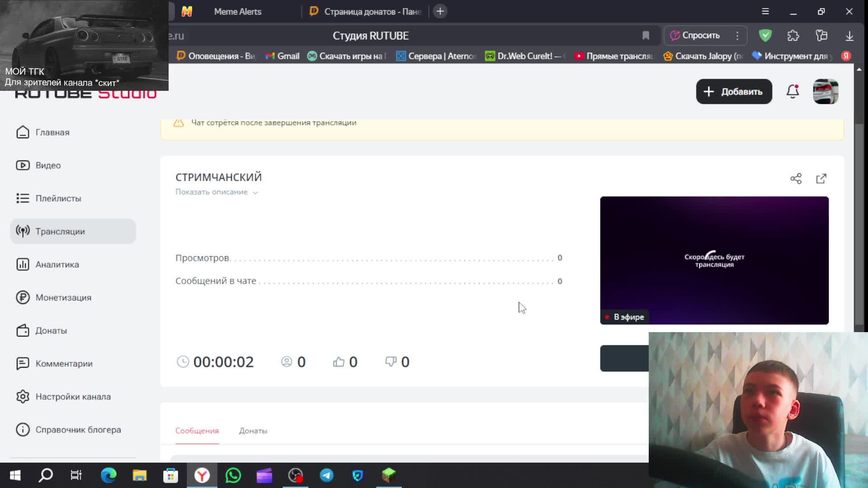
Task: Open the browser hamburger menu
Action: [x=765, y=11]
